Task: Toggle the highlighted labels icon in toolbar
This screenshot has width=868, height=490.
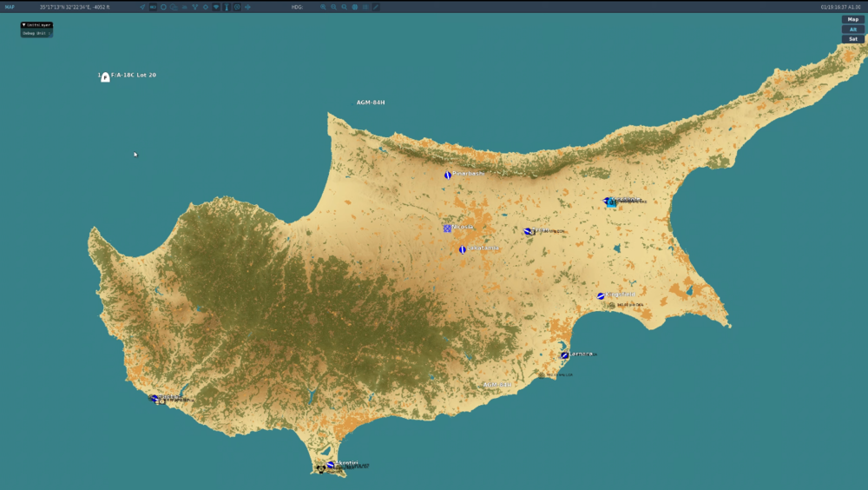Action: click(x=153, y=7)
